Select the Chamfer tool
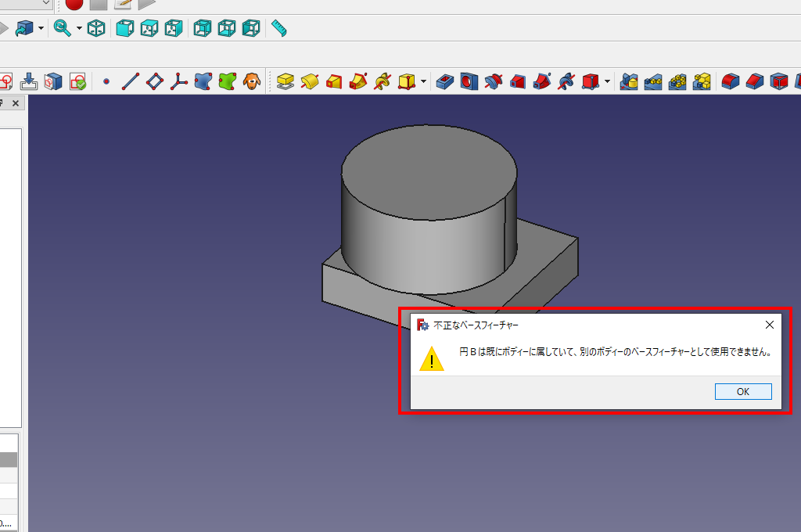 pos(755,81)
